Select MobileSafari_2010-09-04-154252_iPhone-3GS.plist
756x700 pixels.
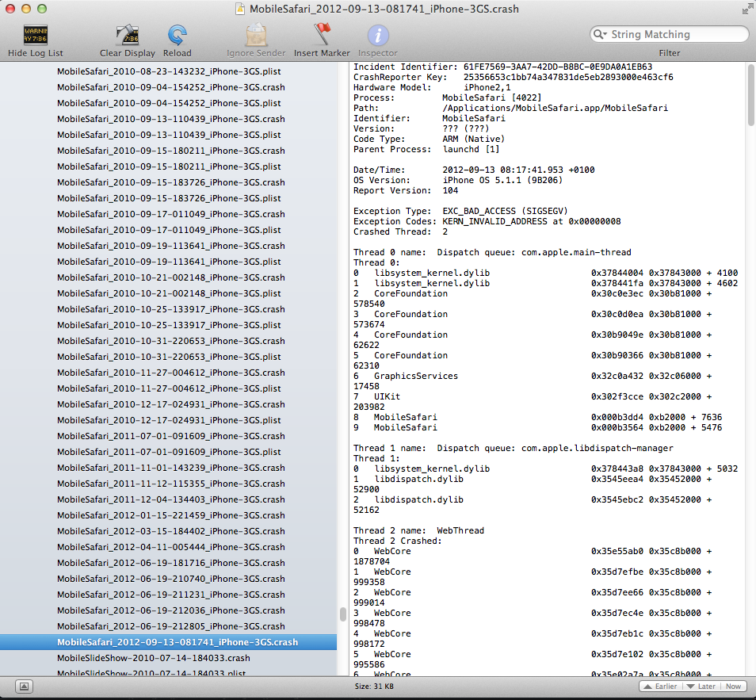(169, 103)
